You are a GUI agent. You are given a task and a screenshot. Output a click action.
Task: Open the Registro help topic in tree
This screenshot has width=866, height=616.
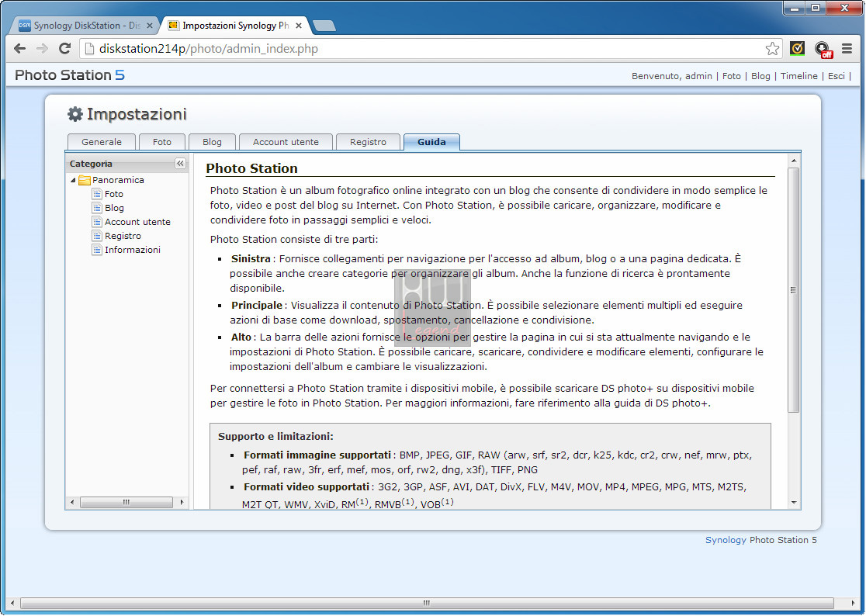click(123, 236)
